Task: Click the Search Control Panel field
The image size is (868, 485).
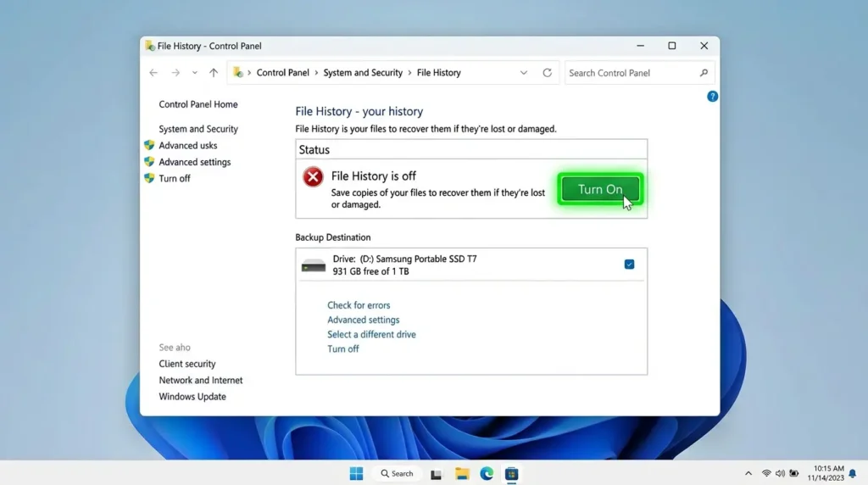Action: 639,73
